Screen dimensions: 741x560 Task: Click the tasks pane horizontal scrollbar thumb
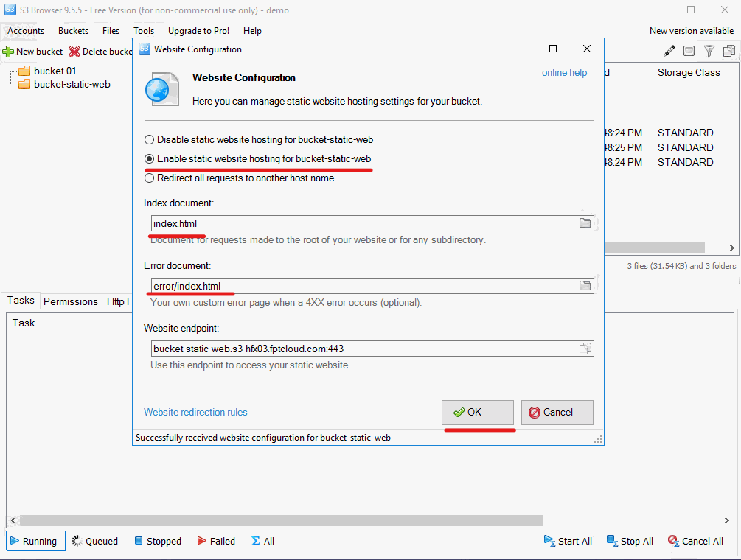pos(281,520)
